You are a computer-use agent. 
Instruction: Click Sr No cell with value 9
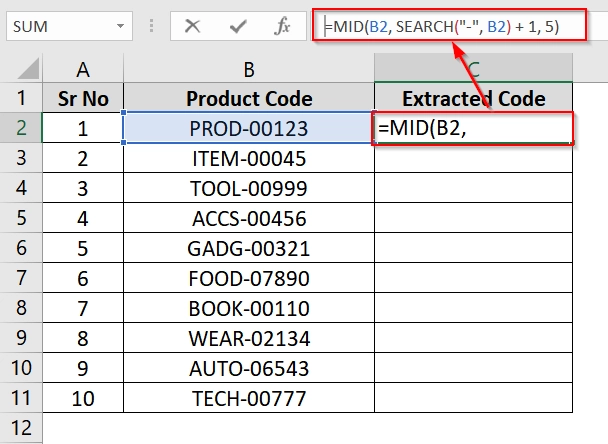(x=83, y=368)
